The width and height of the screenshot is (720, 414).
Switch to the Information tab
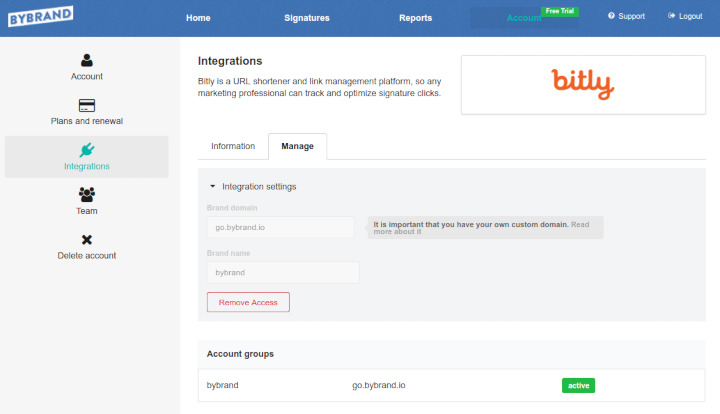pyautogui.click(x=233, y=146)
